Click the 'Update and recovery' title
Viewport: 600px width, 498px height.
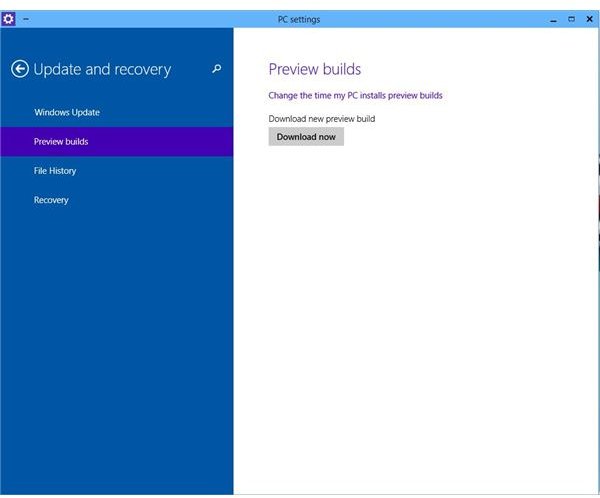tap(102, 70)
